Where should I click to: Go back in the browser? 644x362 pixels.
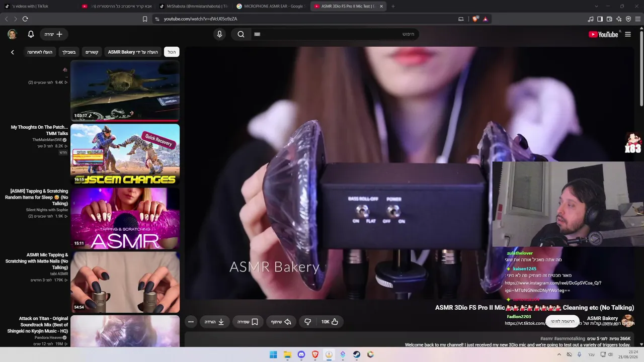point(7,19)
